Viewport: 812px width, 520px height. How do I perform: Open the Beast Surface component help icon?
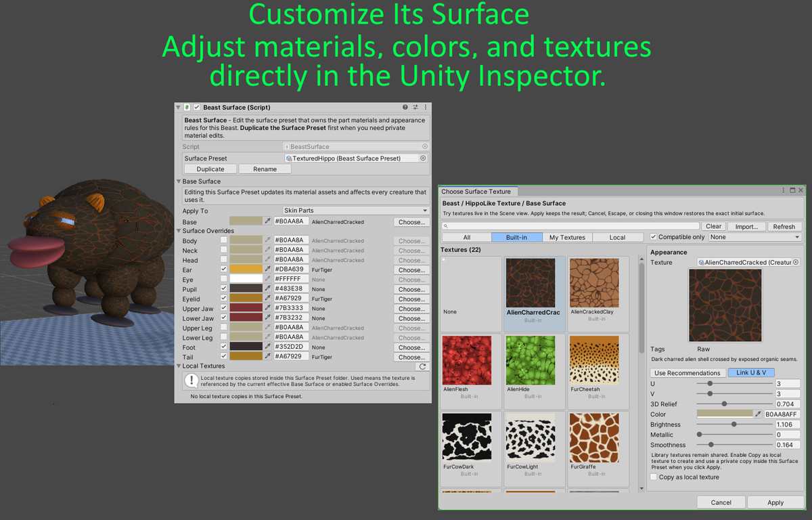[x=405, y=107]
